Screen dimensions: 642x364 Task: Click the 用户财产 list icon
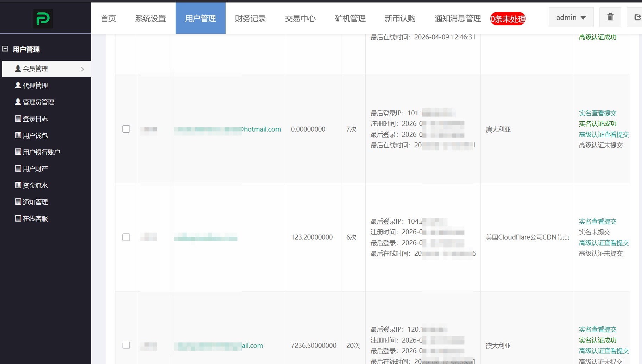18,168
